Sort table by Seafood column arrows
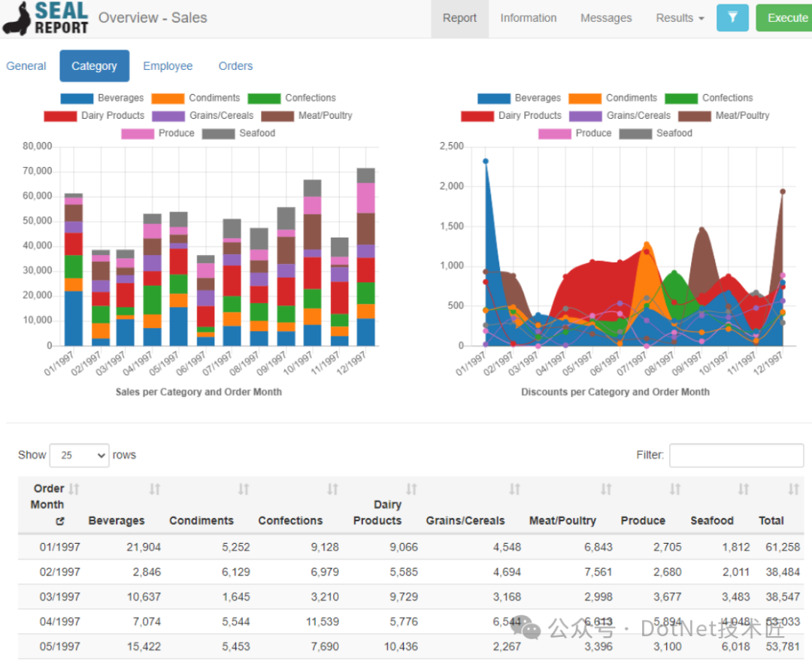This screenshot has height=661, width=812. [743, 490]
